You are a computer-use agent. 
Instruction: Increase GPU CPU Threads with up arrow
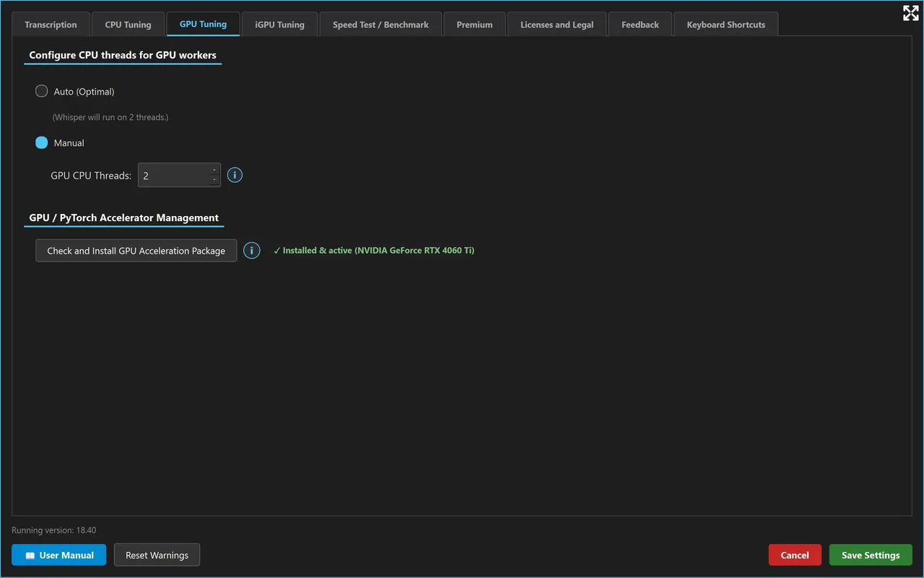click(x=214, y=170)
